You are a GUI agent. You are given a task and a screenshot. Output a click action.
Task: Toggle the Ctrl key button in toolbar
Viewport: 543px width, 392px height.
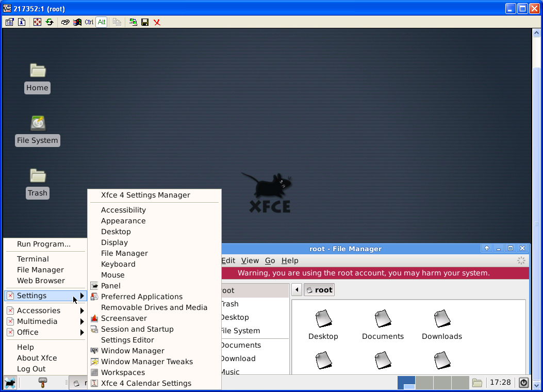(89, 22)
